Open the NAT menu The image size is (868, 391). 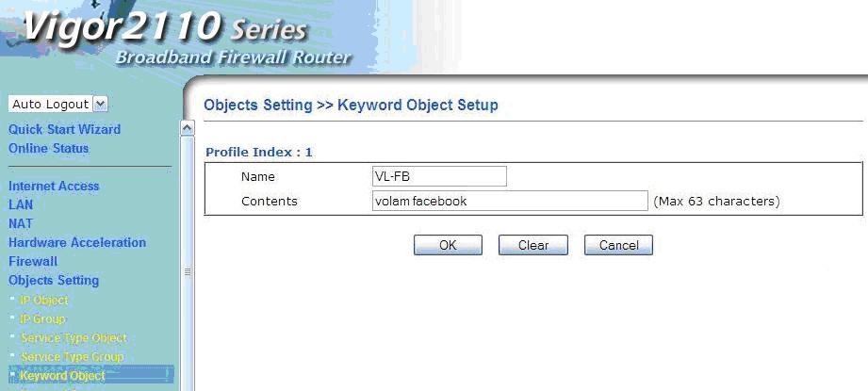point(21,223)
